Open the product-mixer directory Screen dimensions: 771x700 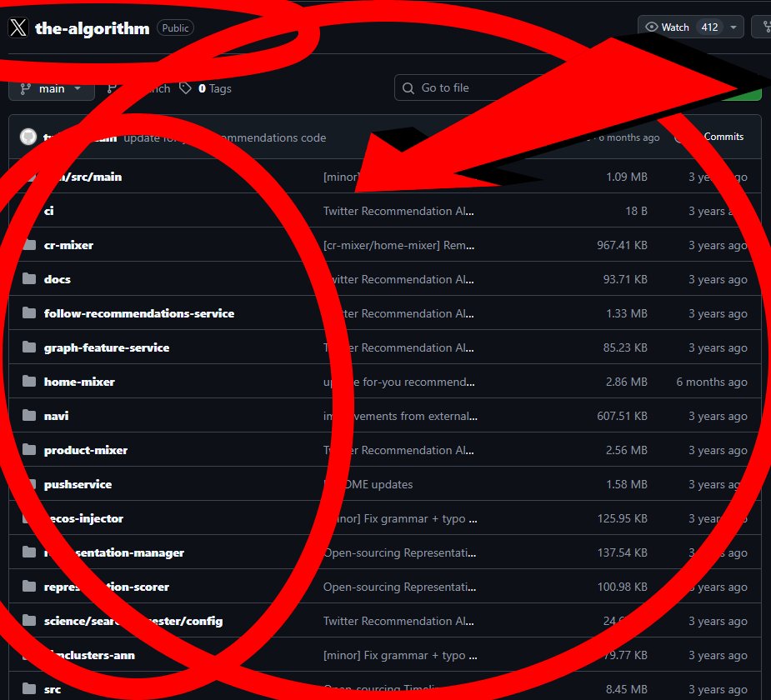(86, 450)
